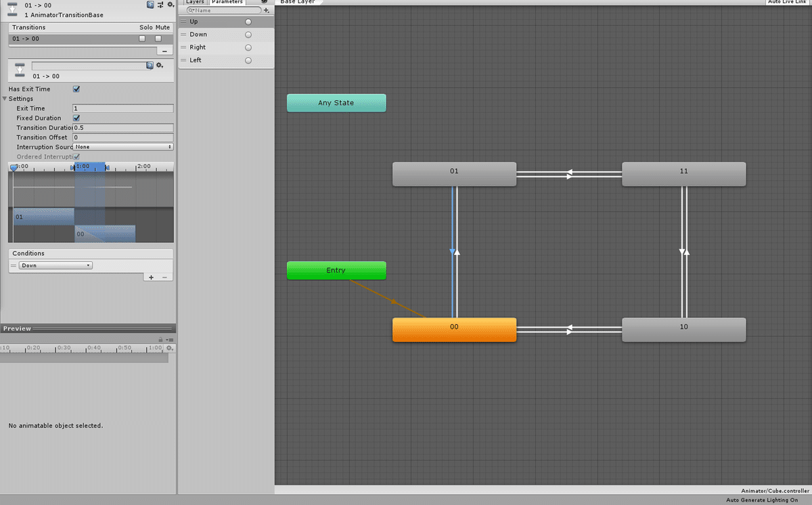Uncheck Has Exit Time

[76, 89]
